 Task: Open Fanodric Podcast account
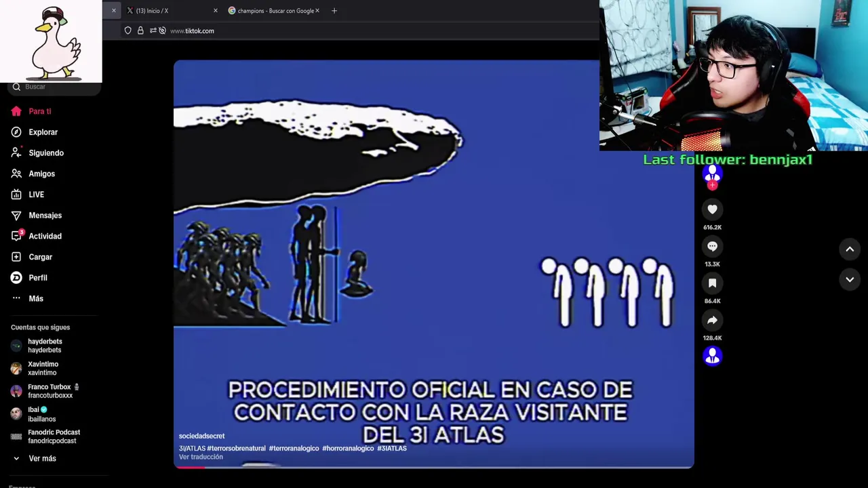(x=54, y=436)
